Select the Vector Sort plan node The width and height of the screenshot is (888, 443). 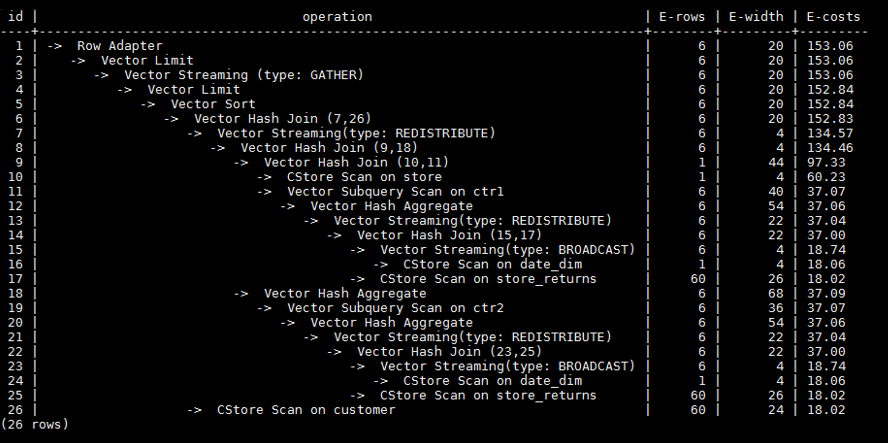(212, 104)
